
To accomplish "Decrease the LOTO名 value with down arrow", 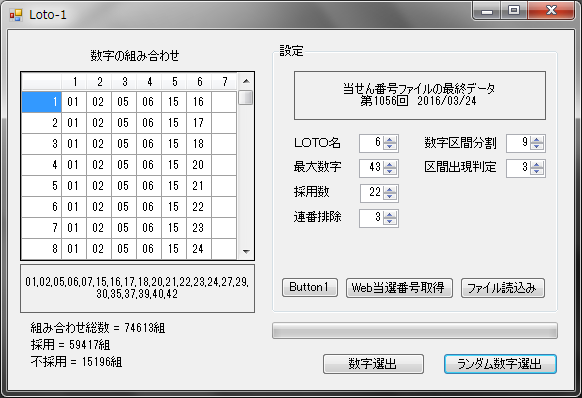I will [x=390, y=147].
